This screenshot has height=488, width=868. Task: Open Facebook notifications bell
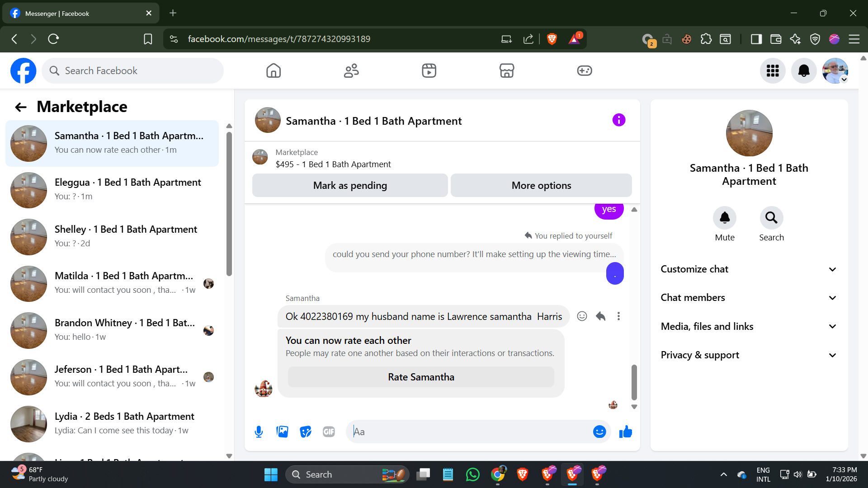coord(804,70)
